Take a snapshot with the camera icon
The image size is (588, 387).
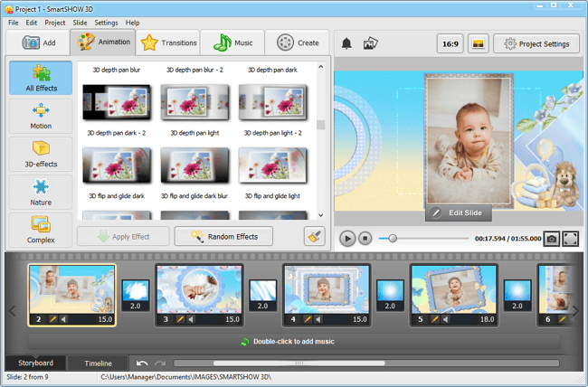tap(551, 239)
